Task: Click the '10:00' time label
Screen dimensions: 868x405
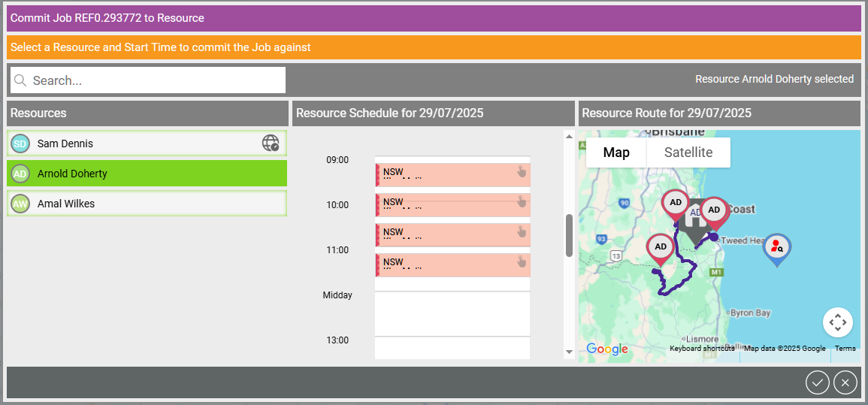Action: tap(337, 204)
